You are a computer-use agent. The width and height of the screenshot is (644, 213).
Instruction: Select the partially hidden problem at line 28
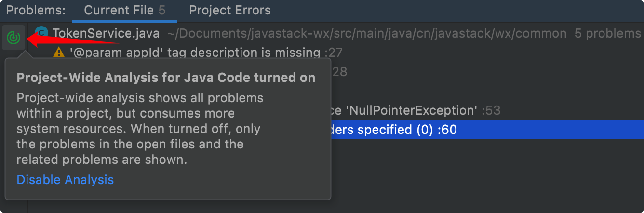click(339, 71)
